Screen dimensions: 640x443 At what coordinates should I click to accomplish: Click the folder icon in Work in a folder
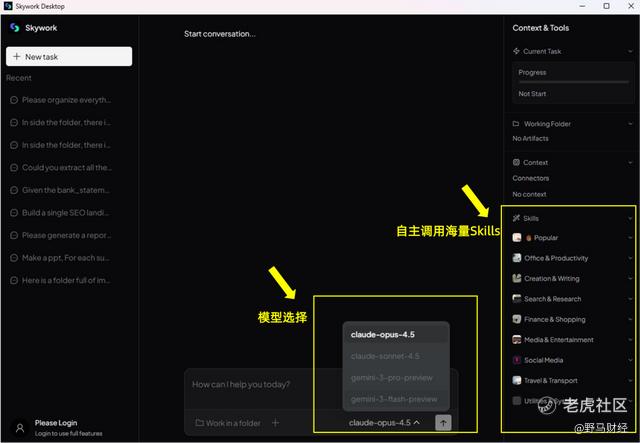(199, 423)
